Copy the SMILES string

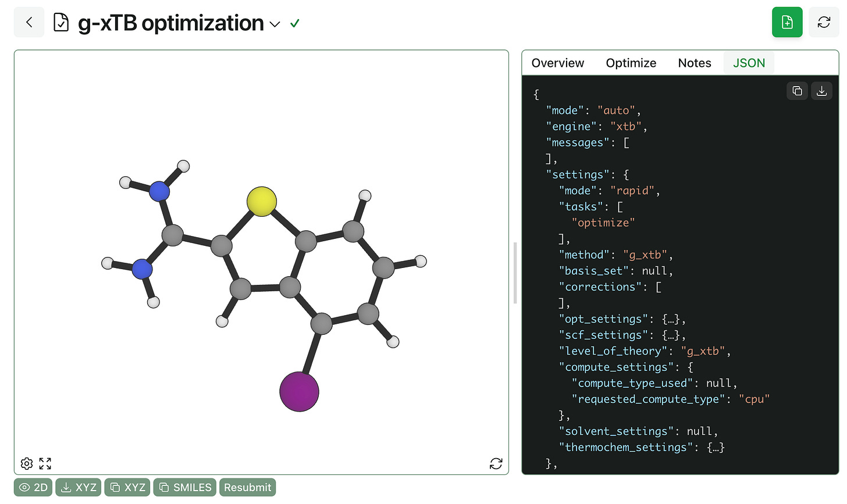[x=185, y=487]
